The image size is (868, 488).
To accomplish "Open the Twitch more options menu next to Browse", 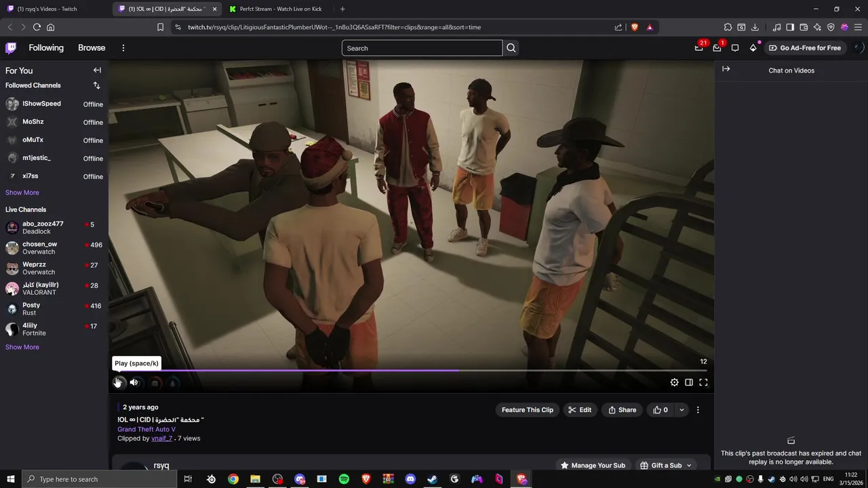I will click(123, 48).
